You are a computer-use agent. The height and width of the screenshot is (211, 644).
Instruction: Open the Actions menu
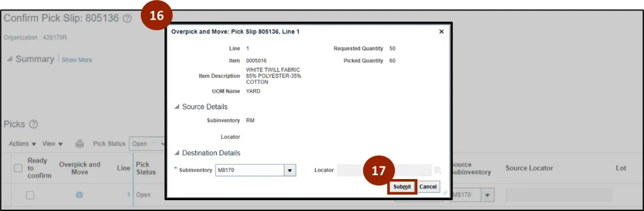pyautogui.click(x=23, y=144)
